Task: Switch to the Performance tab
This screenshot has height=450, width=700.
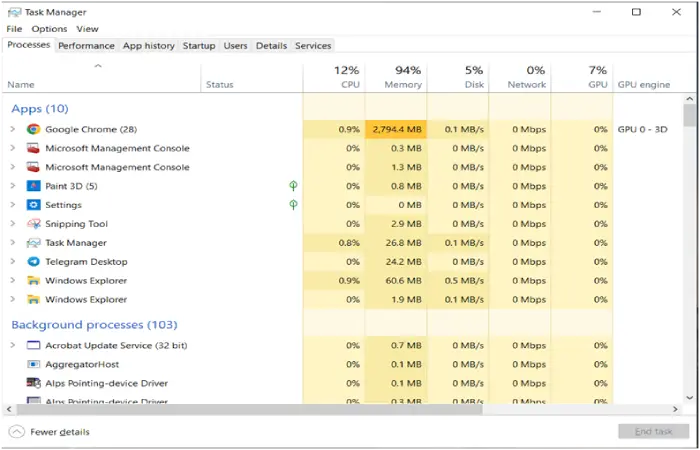Action: pyautogui.click(x=86, y=46)
